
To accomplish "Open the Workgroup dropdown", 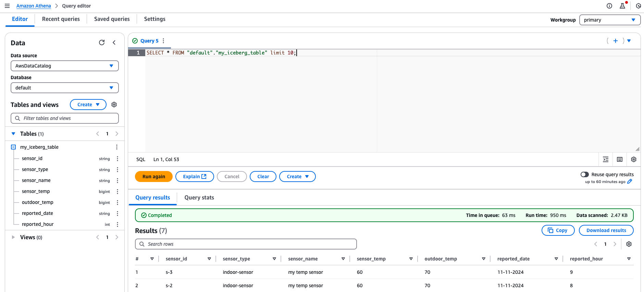I will (x=610, y=20).
